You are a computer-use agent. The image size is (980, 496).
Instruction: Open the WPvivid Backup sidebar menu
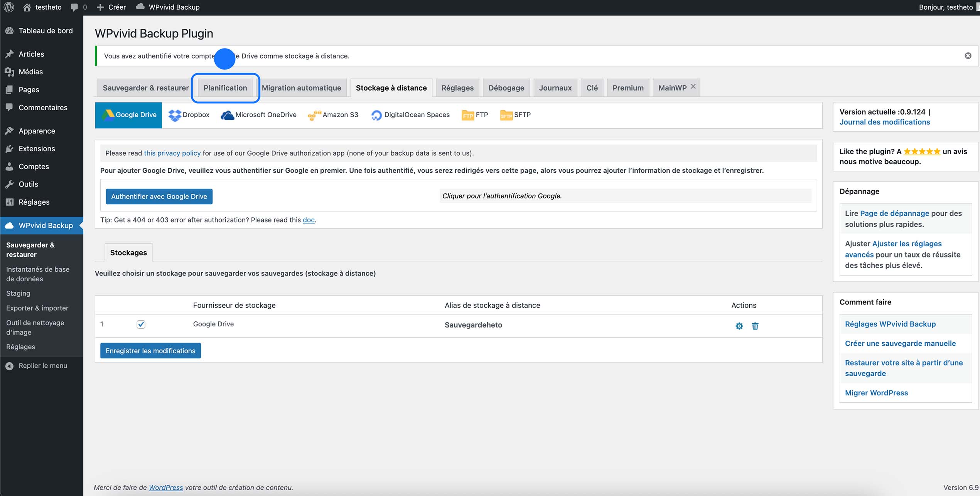click(x=45, y=225)
